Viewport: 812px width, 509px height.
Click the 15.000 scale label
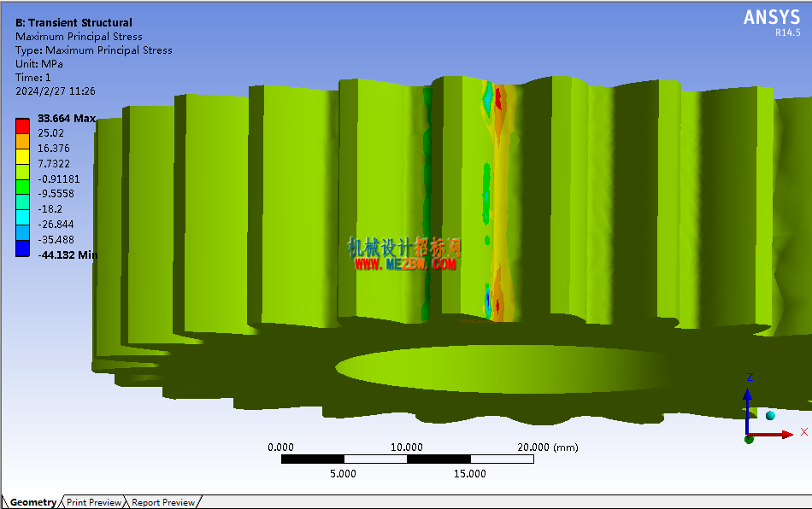pyautogui.click(x=470, y=473)
